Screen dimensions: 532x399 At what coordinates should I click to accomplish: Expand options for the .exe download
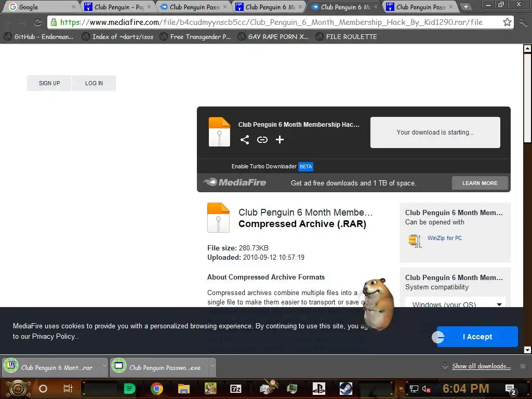click(x=212, y=367)
